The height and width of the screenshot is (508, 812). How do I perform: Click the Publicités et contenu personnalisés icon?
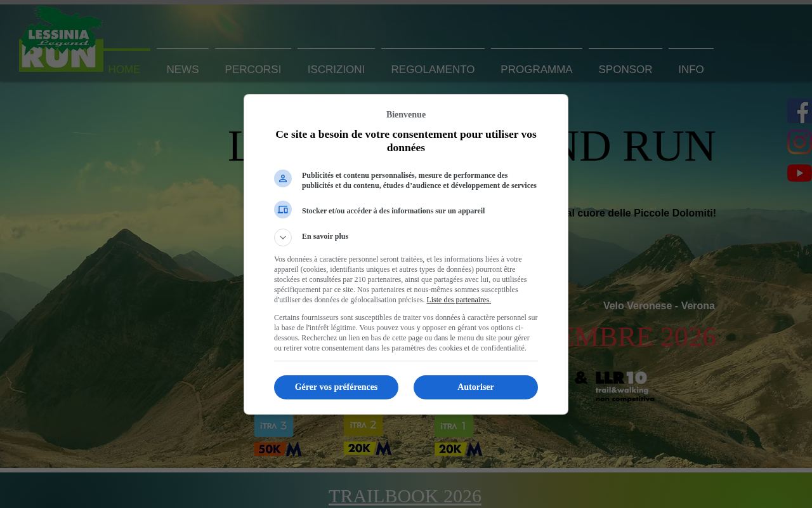[x=283, y=178]
